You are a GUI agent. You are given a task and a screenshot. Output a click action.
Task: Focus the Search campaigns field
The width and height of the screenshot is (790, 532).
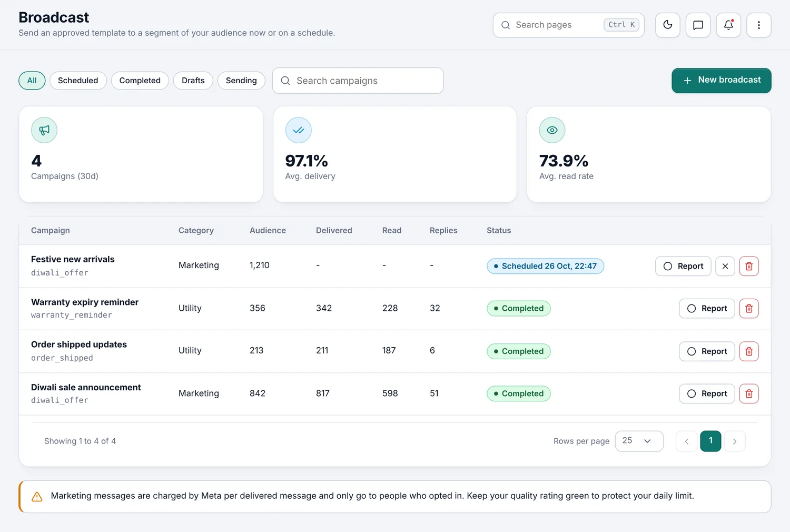pyautogui.click(x=358, y=81)
